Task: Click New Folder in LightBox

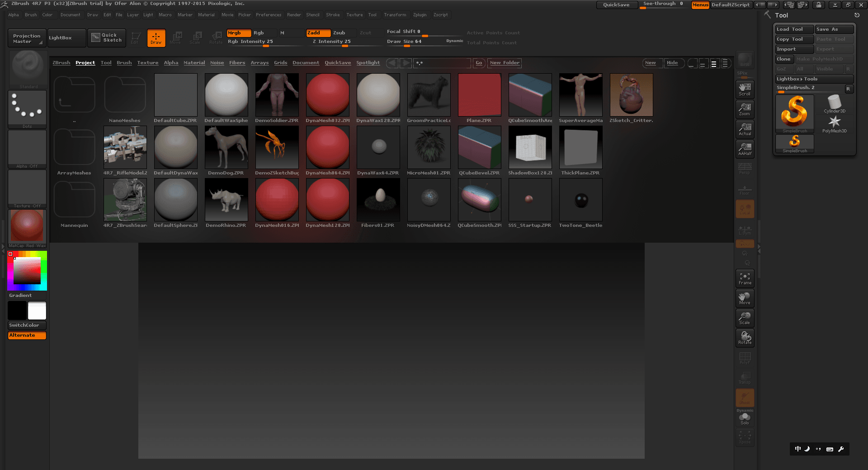Action: 505,63
